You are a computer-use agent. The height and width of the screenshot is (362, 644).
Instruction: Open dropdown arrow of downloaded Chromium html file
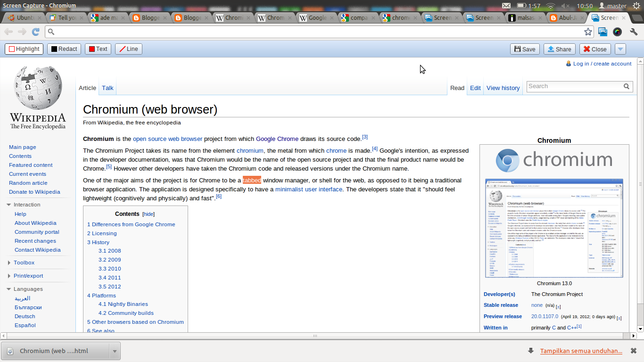click(115, 351)
